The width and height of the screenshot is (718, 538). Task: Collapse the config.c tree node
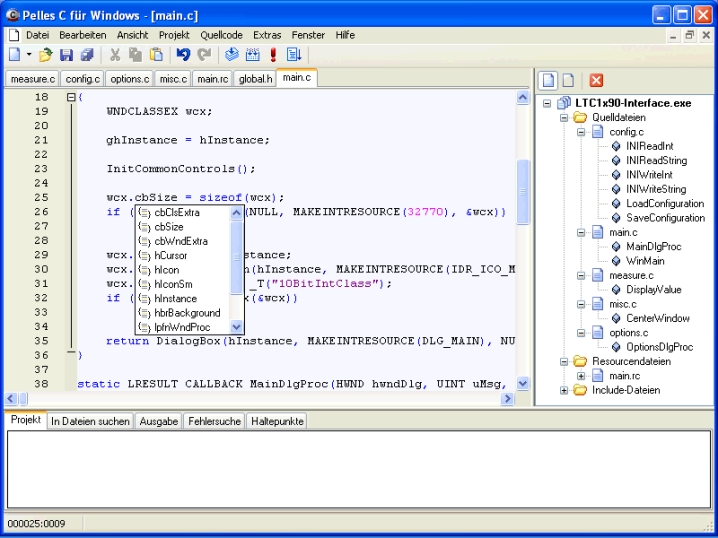pos(582,131)
